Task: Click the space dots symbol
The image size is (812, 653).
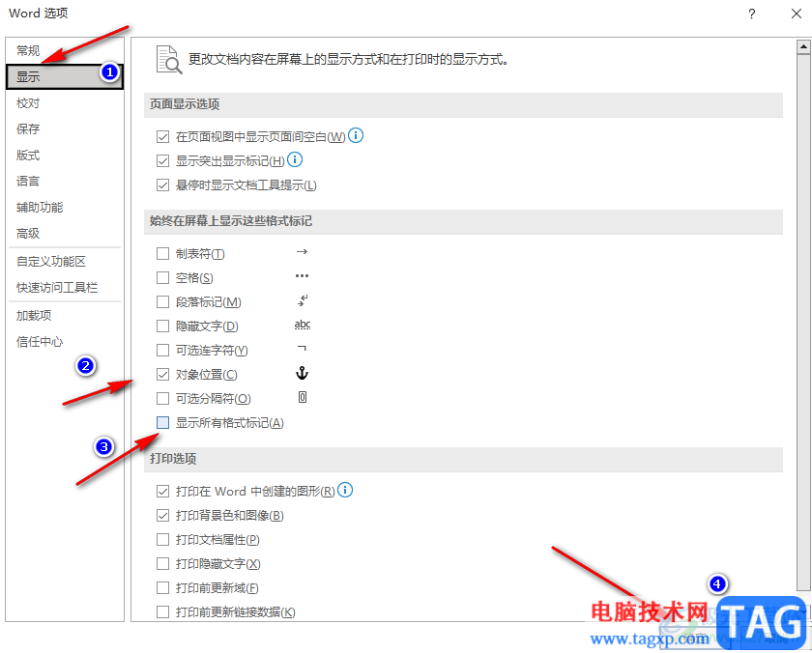Action: click(302, 276)
